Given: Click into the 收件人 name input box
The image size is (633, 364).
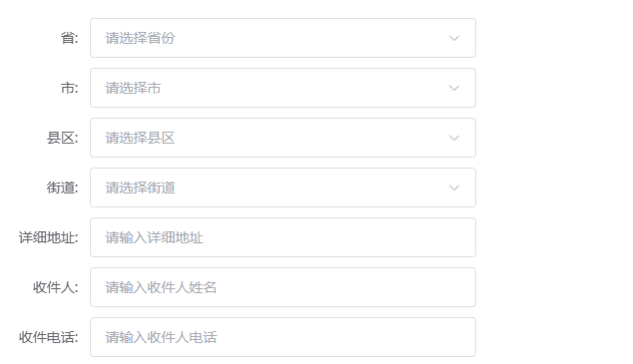Looking at the screenshot, I should tap(283, 287).
